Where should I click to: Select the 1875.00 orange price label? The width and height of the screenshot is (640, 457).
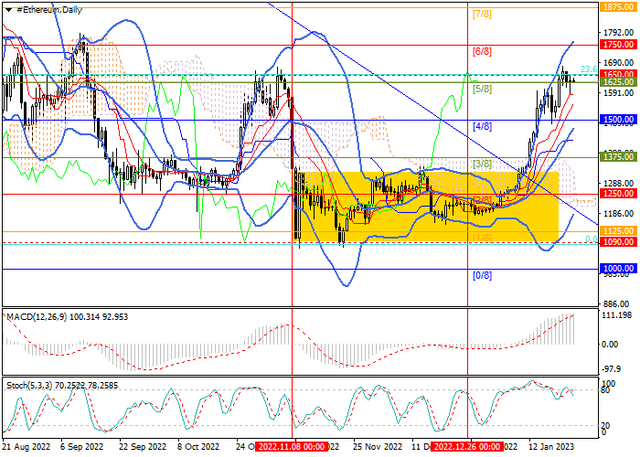[x=619, y=6]
